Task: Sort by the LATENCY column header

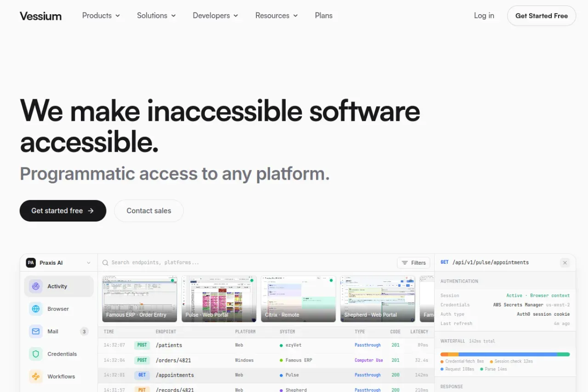Action: [x=419, y=332]
